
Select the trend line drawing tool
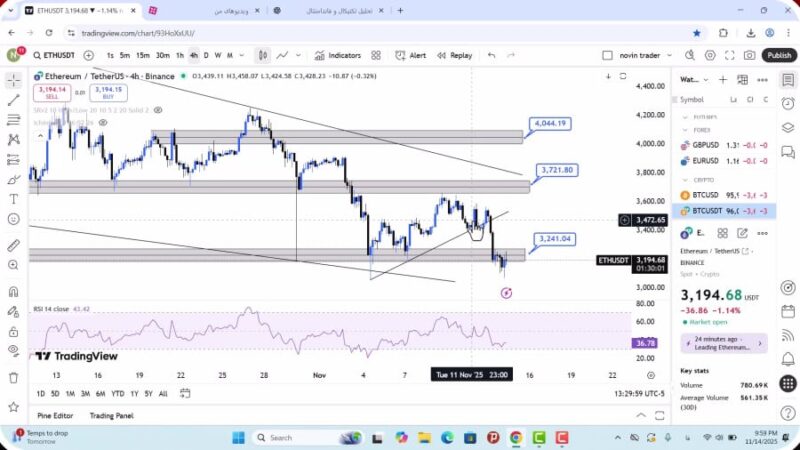[13, 100]
